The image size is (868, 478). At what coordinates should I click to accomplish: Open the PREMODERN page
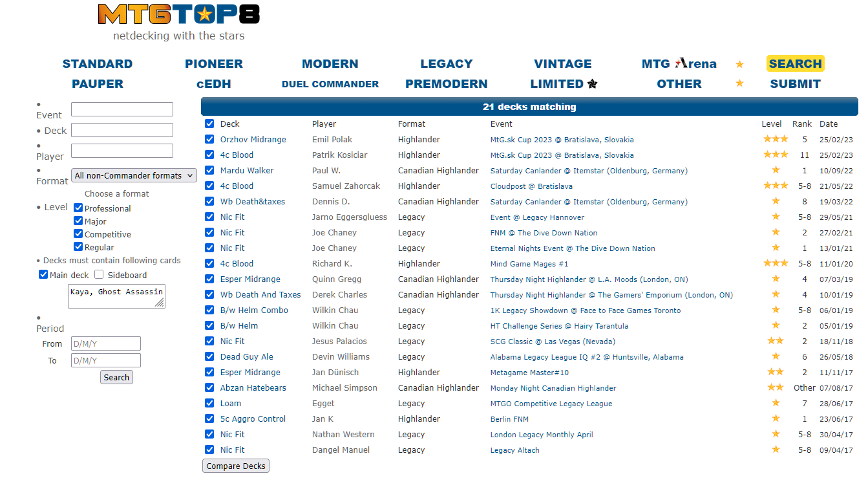[447, 84]
